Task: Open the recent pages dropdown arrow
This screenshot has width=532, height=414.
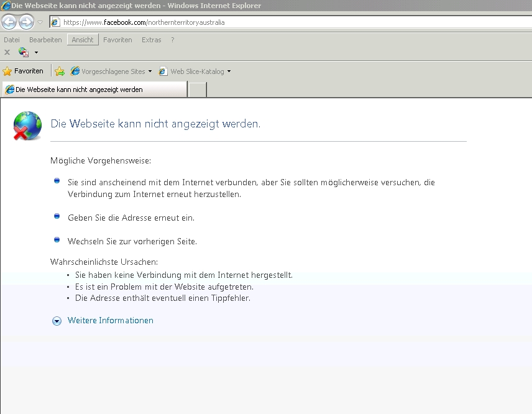Action: tap(40, 22)
